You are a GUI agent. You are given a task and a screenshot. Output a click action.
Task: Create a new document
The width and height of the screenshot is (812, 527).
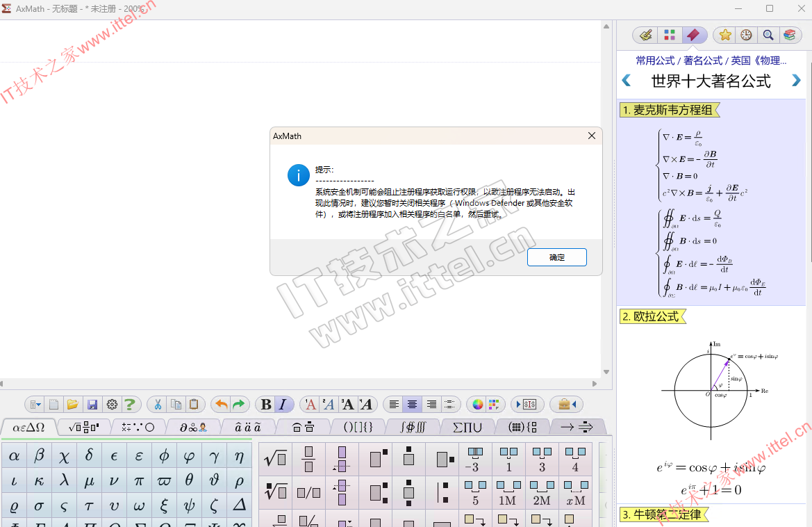54,404
